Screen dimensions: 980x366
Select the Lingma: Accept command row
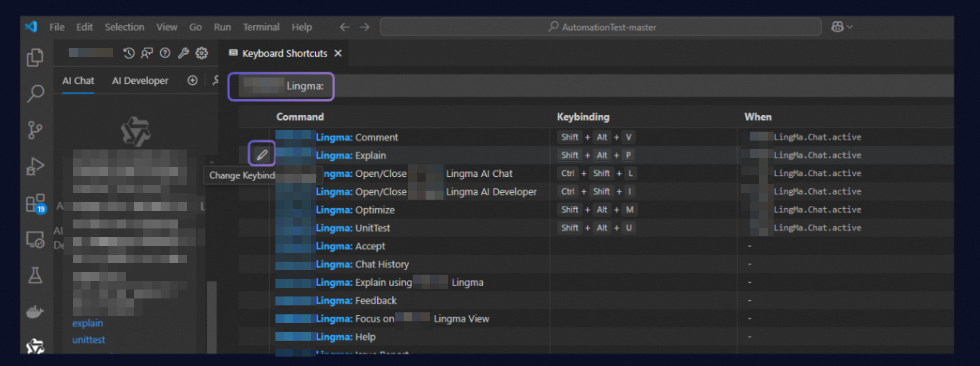[596, 246]
